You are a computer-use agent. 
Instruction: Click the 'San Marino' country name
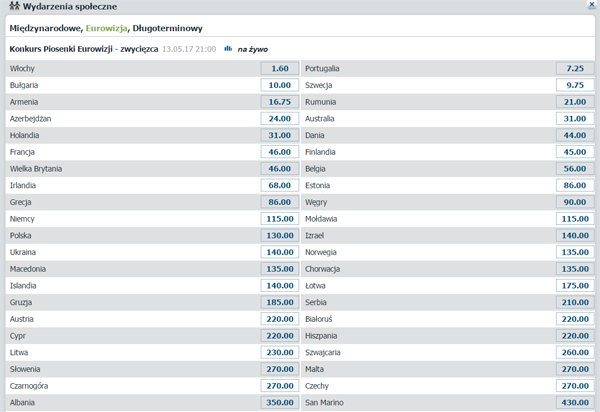(324, 403)
